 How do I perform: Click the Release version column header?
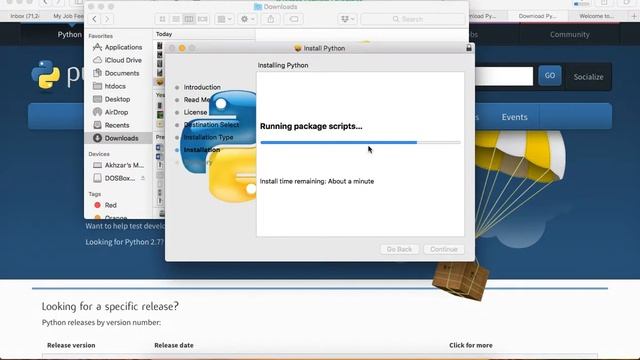coord(71,345)
